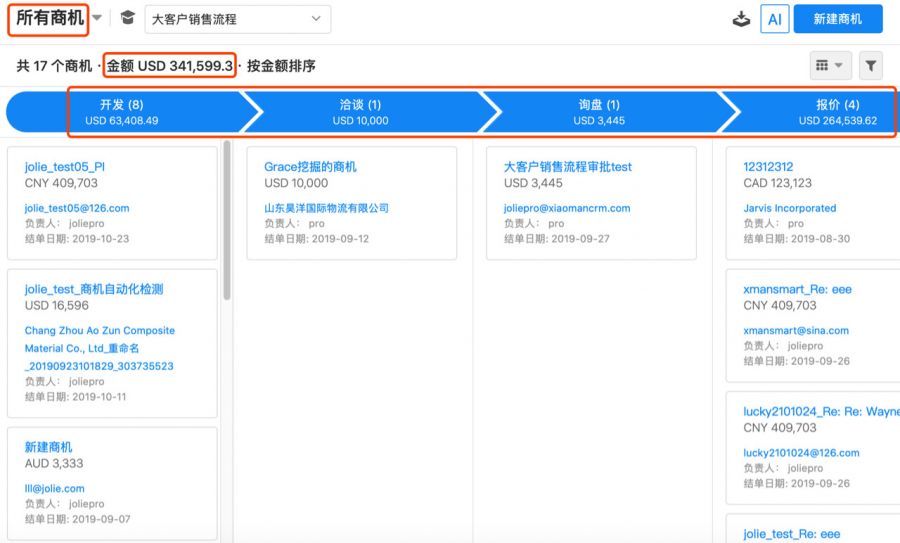Click 按金额排序 sort label
900x543 pixels.
pyautogui.click(x=281, y=66)
